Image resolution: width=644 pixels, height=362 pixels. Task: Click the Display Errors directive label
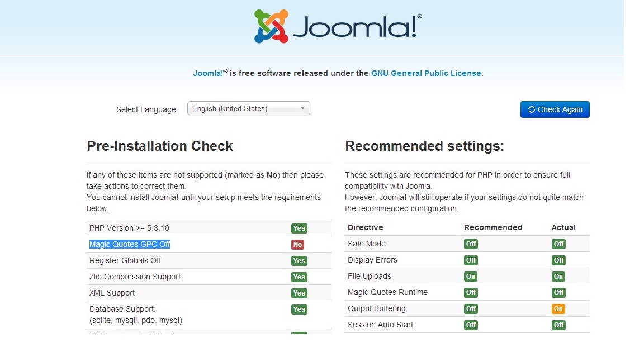coord(372,260)
